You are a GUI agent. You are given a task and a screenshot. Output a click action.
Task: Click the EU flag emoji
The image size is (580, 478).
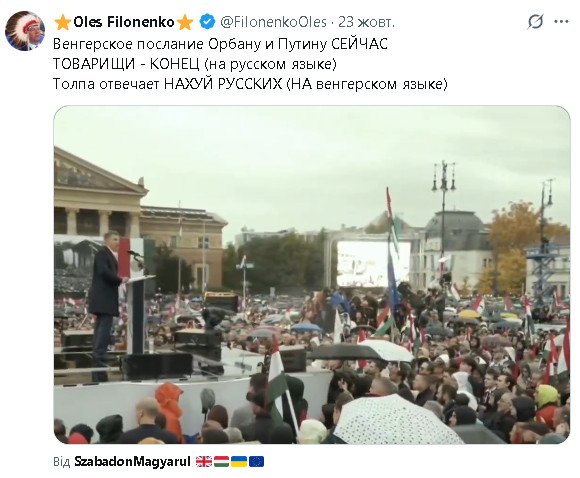[256, 461]
